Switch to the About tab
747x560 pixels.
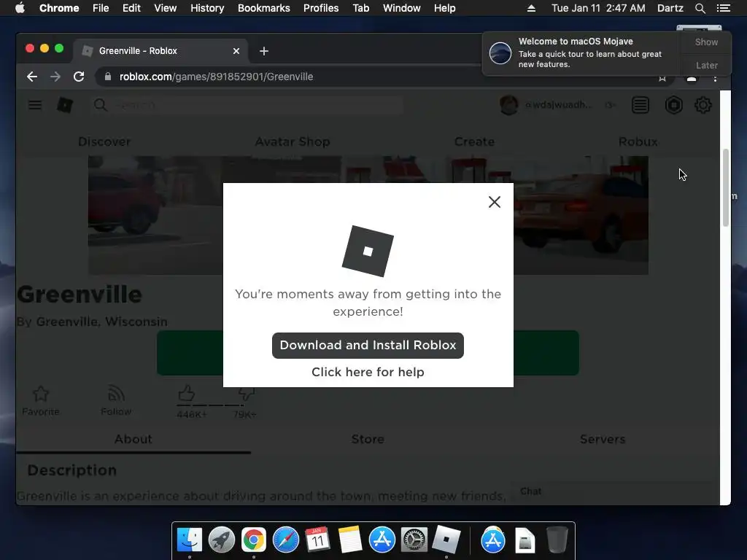pyautogui.click(x=133, y=439)
